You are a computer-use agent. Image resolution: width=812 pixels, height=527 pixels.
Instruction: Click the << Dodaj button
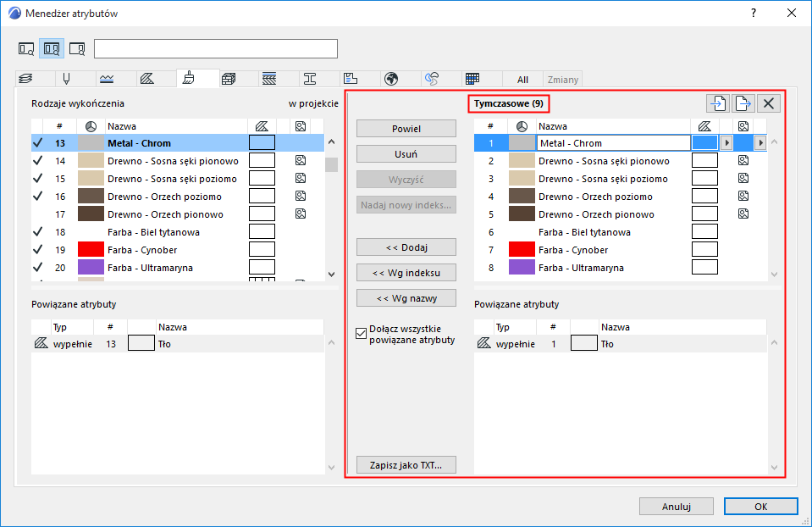click(x=406, y=247)
